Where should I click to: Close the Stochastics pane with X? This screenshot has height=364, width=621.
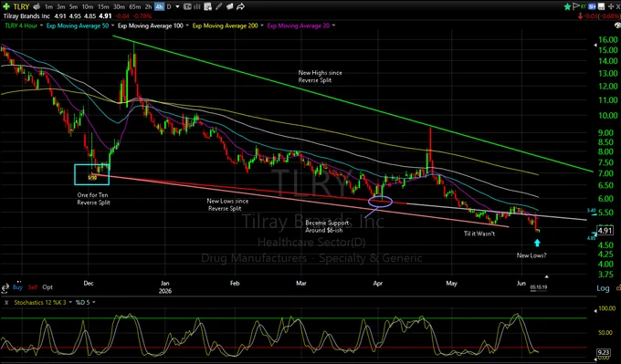(6, 302)
